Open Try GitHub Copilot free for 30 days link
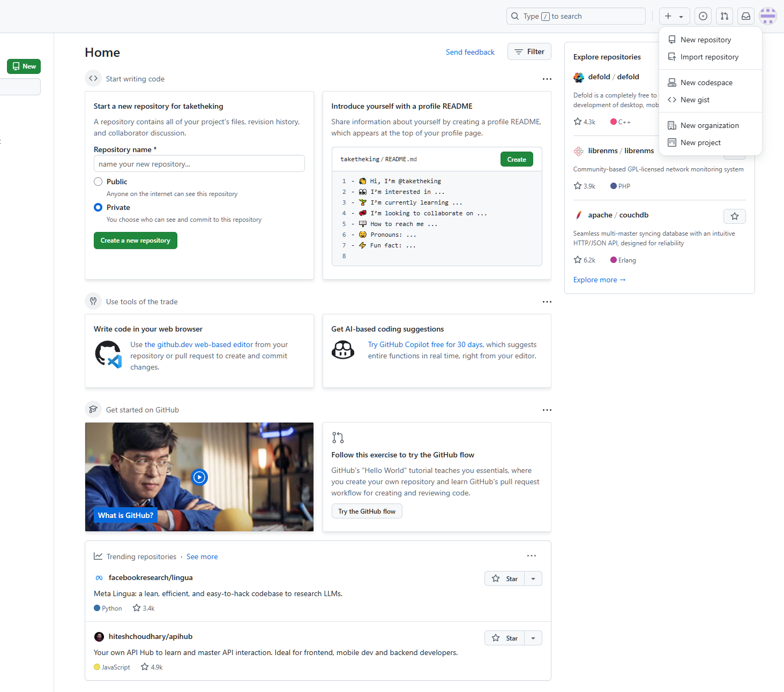784x692 pixels. coord(425,344)
